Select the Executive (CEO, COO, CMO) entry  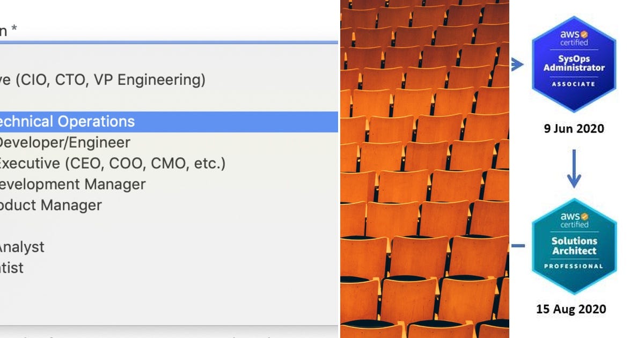tap(114, 163)
